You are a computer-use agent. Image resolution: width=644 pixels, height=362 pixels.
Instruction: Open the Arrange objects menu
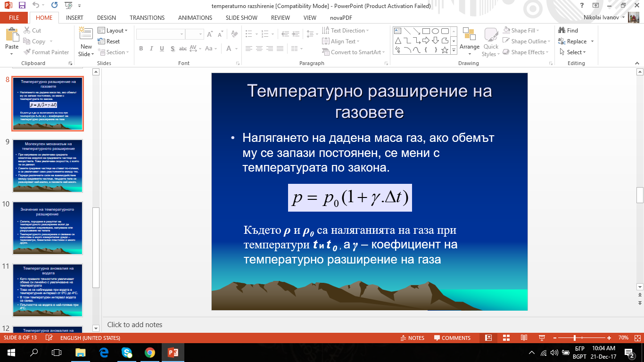pos(470,41)
